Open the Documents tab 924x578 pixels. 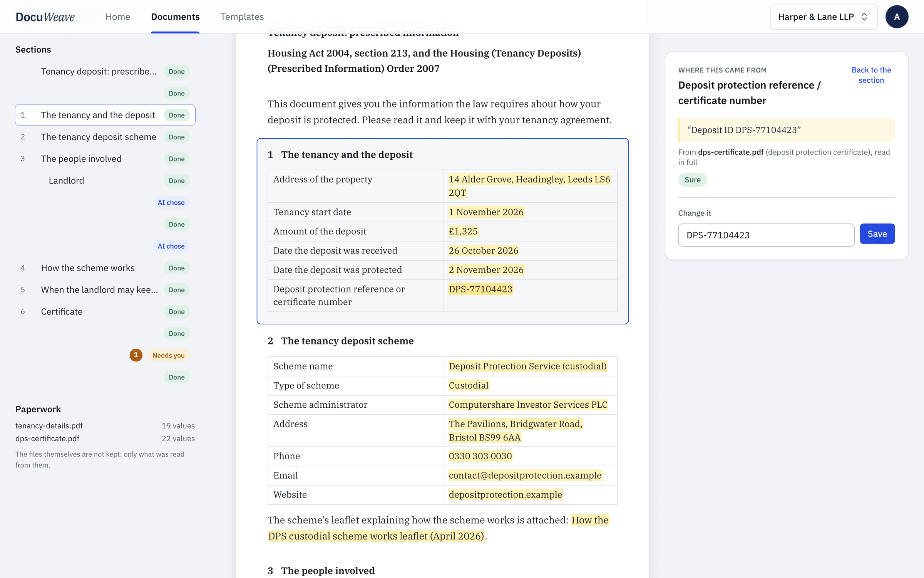point(175,17)
